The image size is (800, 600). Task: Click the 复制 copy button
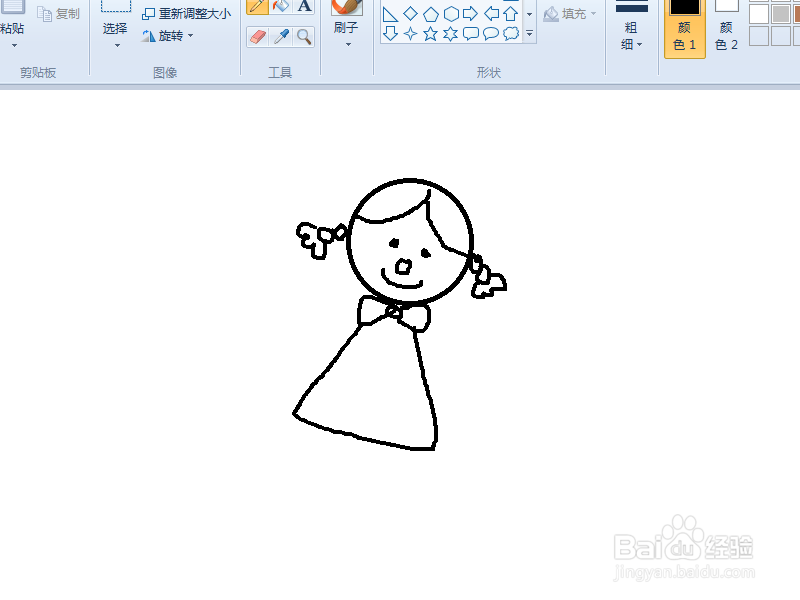[59, 14]
